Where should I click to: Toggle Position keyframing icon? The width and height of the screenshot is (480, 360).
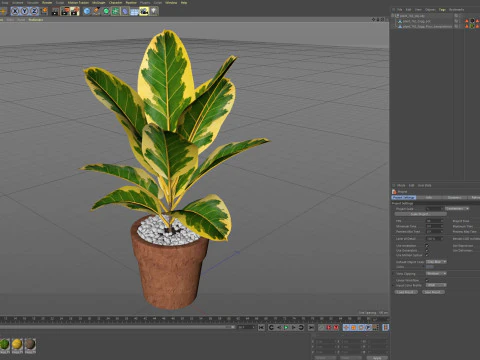point(346,328)
